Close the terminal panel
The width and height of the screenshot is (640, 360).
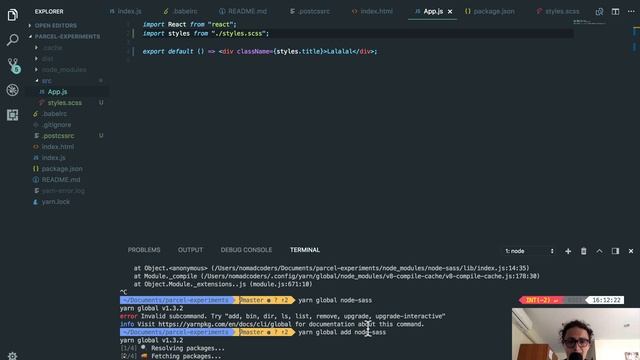631,251
